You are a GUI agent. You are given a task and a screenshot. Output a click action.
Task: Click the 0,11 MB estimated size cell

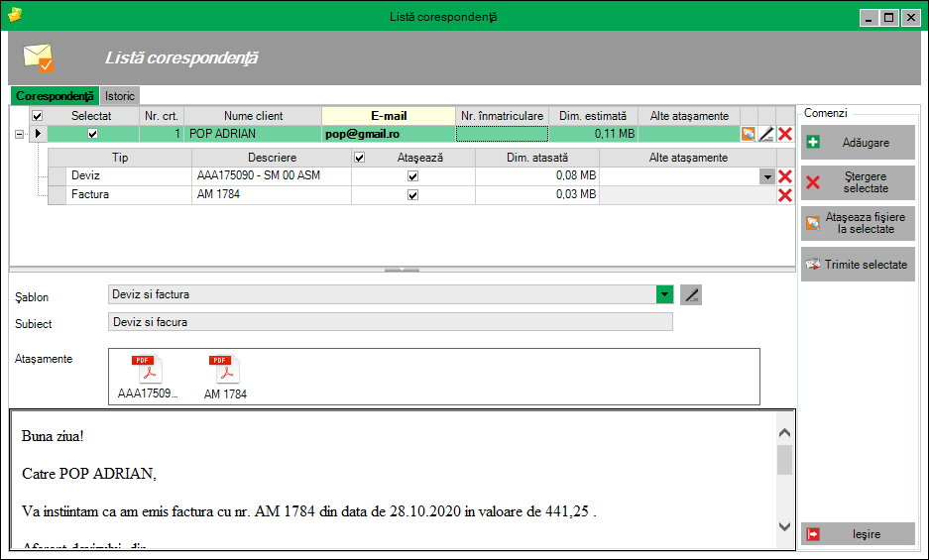click(x=593, y=134)
